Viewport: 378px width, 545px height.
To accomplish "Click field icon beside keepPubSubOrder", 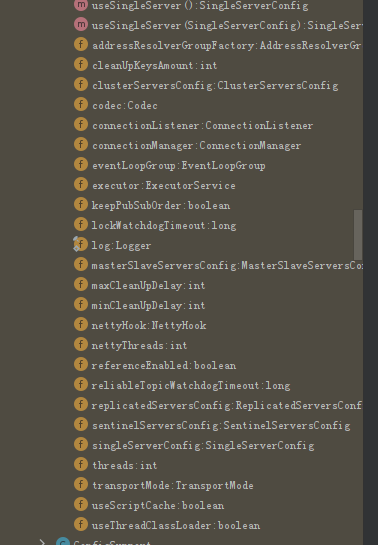I will click(x=81, y=204).
